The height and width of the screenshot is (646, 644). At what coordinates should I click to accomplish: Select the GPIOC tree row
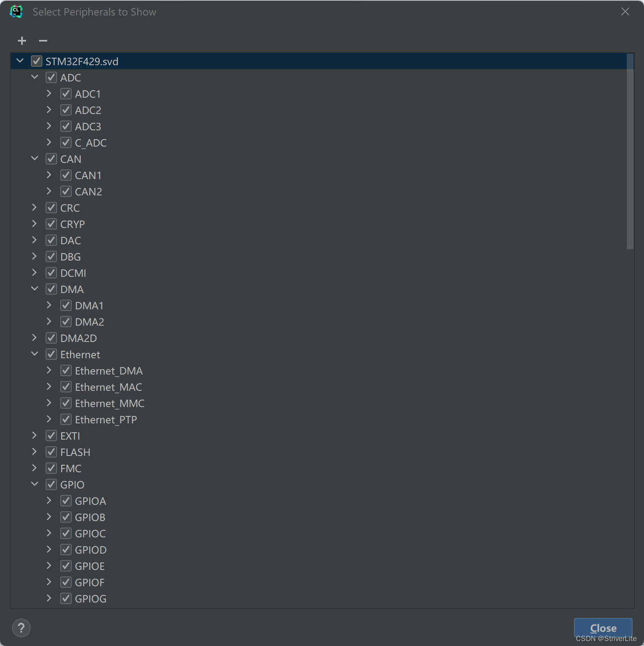click(318, 533)
